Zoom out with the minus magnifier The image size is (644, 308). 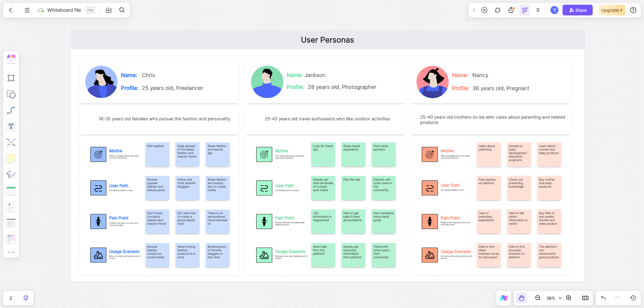tap(538, 298)
